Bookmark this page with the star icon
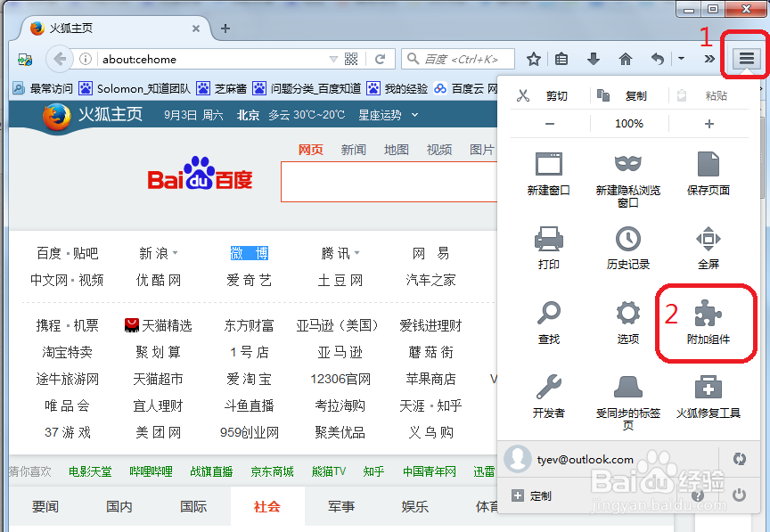The image size is (770, 532). click(532, 59)
